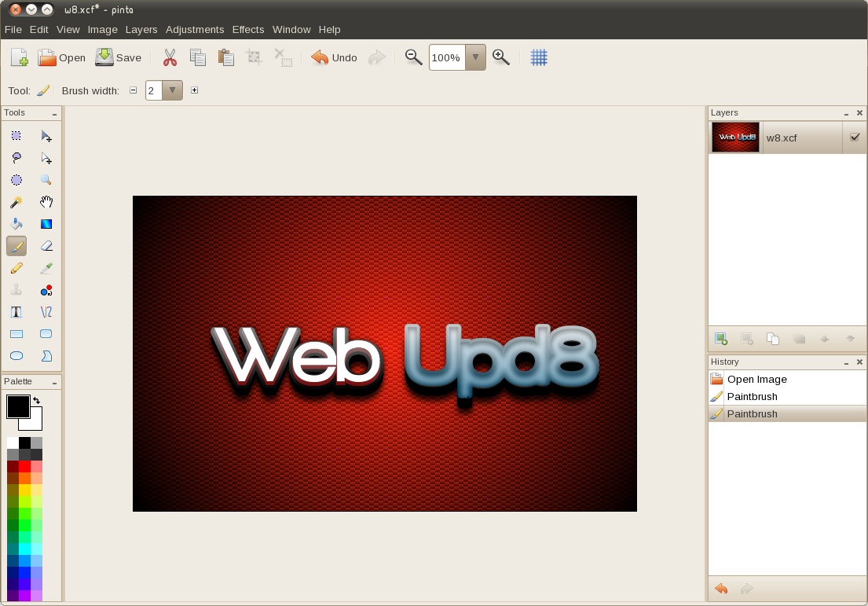Select the Move Selected tool
This screenshot has height=606, width=868.
click(x=46, y=136)
